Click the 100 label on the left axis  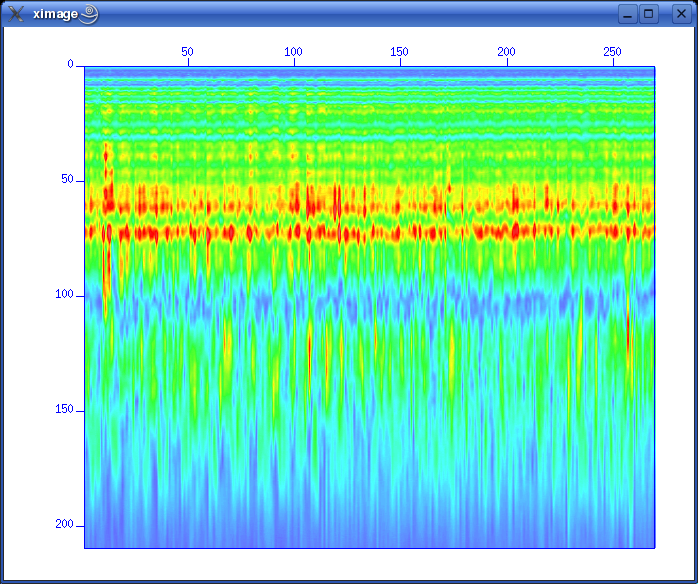tap(64, 294)
